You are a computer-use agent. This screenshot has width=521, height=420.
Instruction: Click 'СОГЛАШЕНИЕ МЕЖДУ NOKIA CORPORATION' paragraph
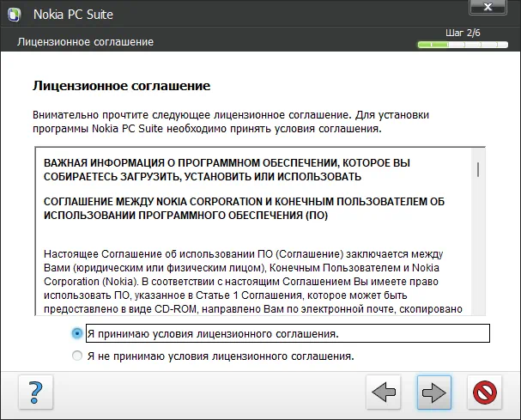pyautogui.click(x=244, y=209)
